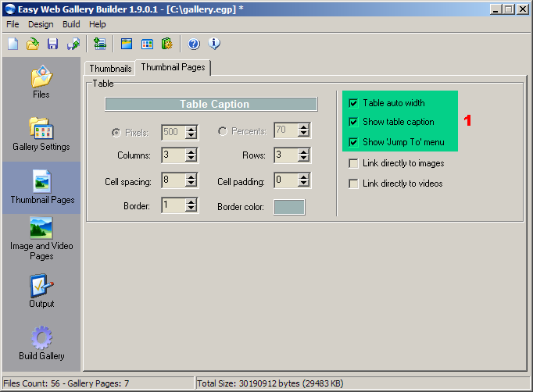Screen dimensions: 533x392
Task: Open the Help menu
Action: [x=98, y=24]
